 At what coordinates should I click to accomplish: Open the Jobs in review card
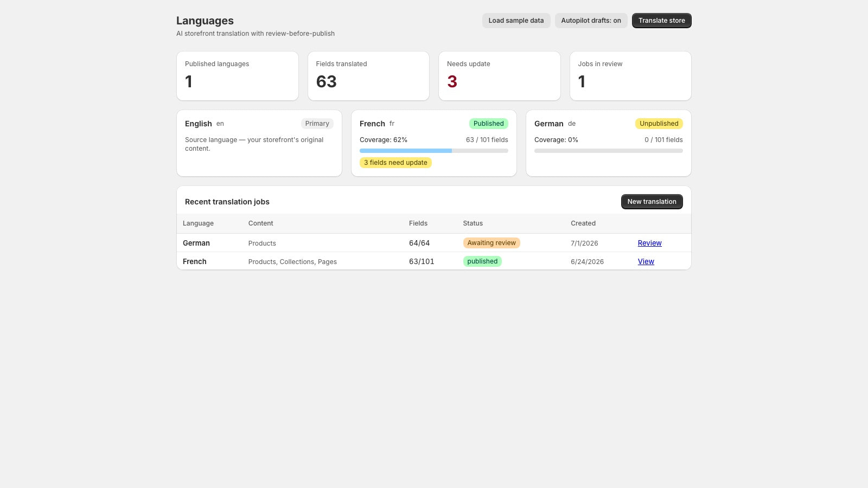point(630,76)
